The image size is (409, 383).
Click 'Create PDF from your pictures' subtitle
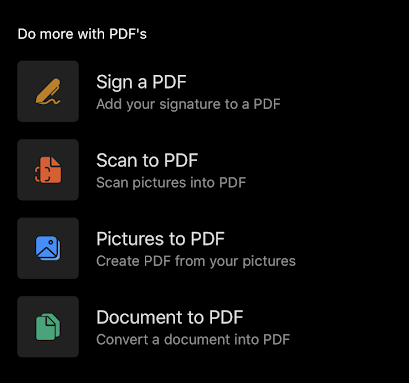[x=196, y=261]
